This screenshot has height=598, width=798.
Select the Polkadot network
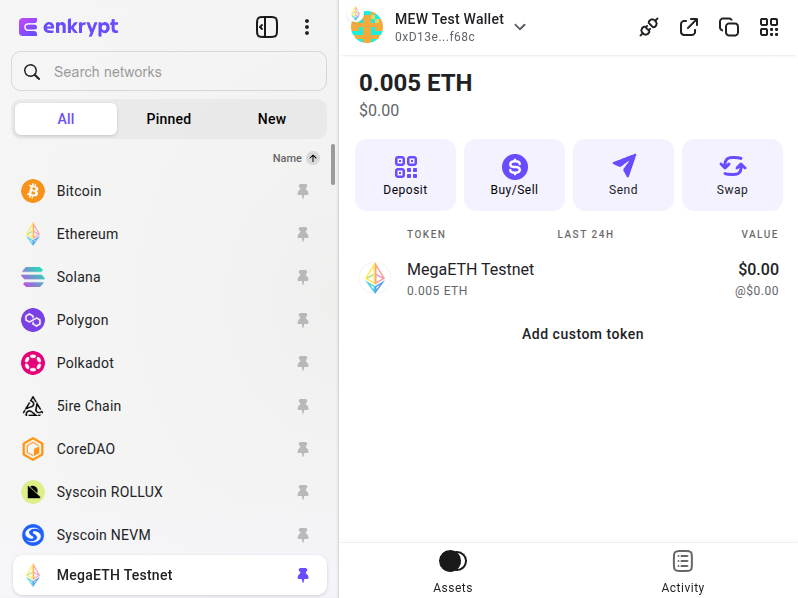pyautogui.click(x=169, y=363)
